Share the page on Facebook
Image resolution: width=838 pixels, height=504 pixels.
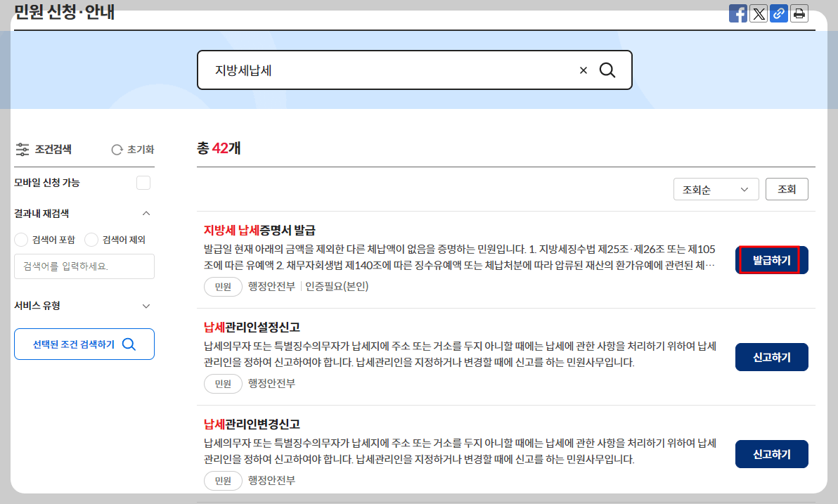pos(738,13)
